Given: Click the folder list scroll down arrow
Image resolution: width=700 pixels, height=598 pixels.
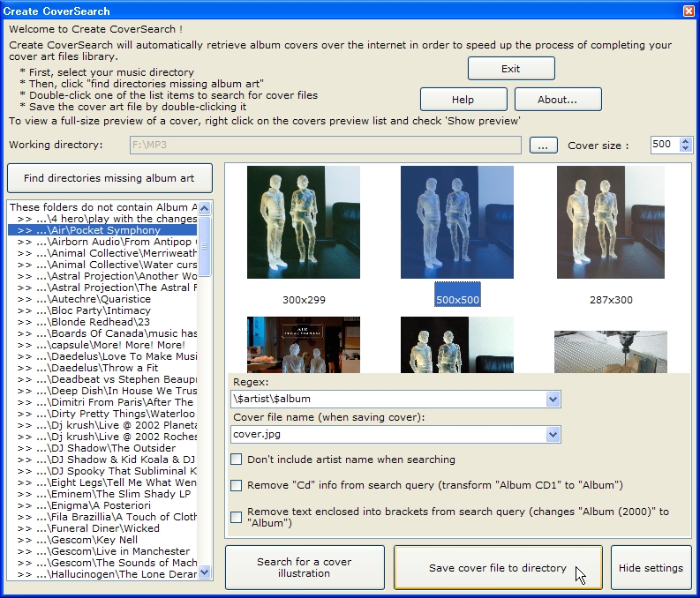Looking at the screenshot, I should point(205,572).
